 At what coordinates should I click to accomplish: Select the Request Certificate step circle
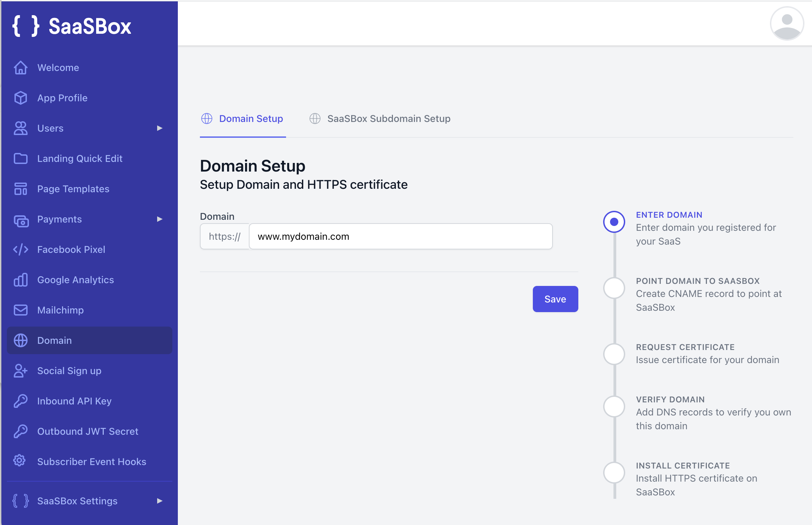614,354
